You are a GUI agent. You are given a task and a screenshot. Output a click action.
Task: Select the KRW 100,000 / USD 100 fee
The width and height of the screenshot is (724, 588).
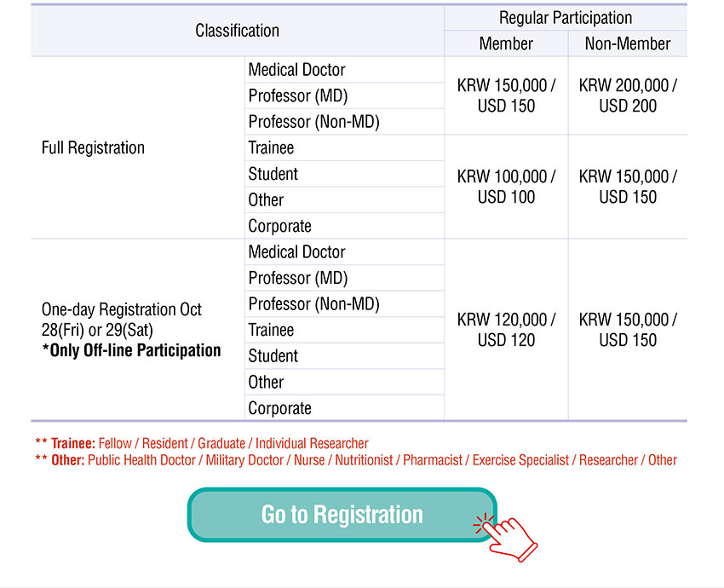[x=506, y=187]
